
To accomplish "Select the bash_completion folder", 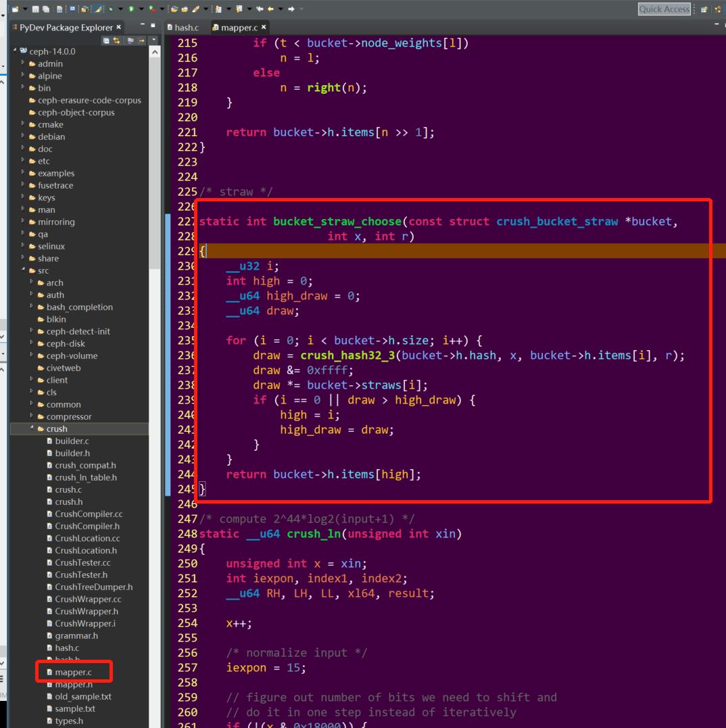I will click(79, 307).
